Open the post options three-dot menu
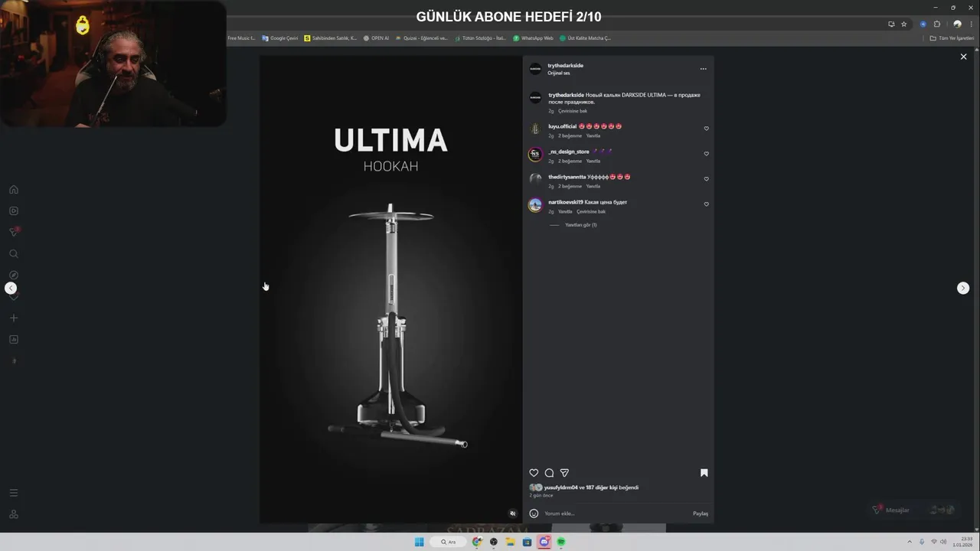Screen dimensions: 980x551 (703, 69)
